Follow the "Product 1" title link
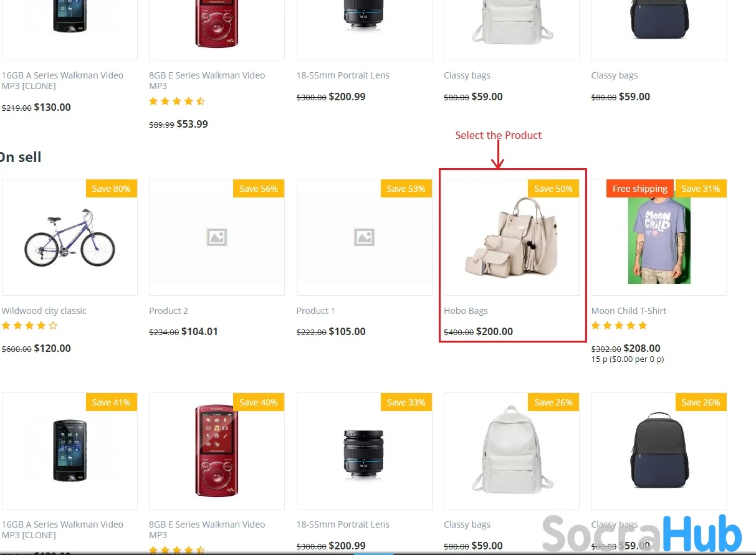756x555 pixels. (x=315, y=311)
